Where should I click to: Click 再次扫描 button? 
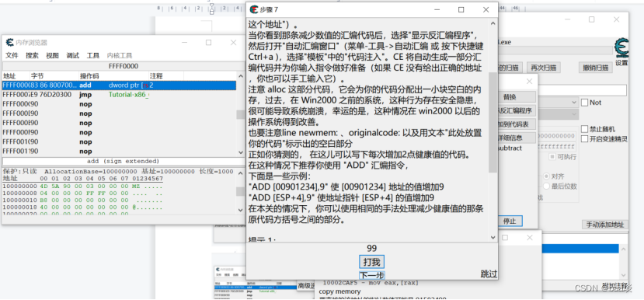click(x=543, y=68)
